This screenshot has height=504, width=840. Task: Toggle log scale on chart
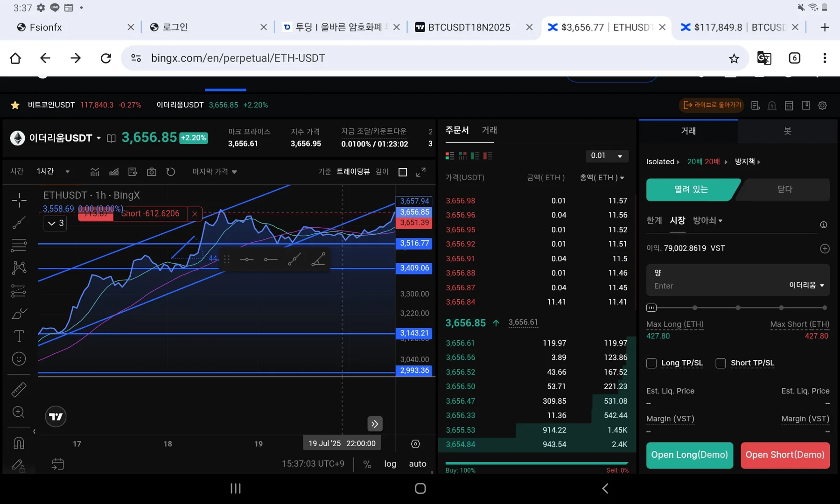pos(390,464)
